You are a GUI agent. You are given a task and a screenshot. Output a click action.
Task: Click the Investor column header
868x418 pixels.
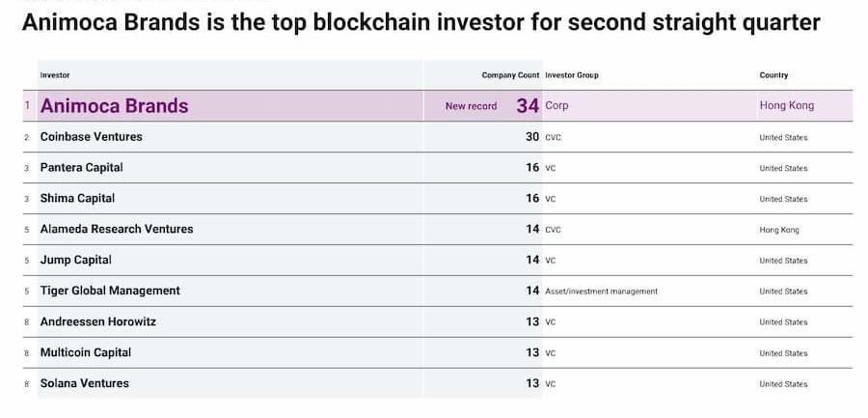point(55,75)
